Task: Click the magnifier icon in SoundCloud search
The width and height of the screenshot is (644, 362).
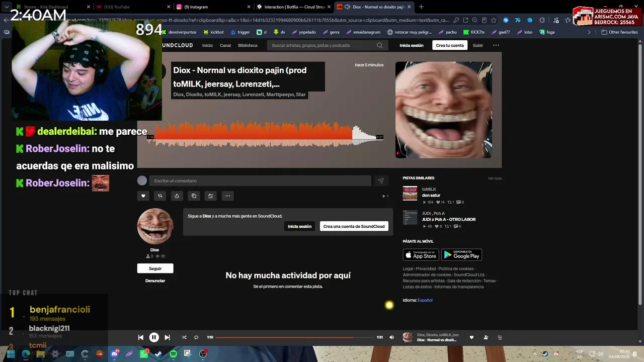Action: point(380,45)
